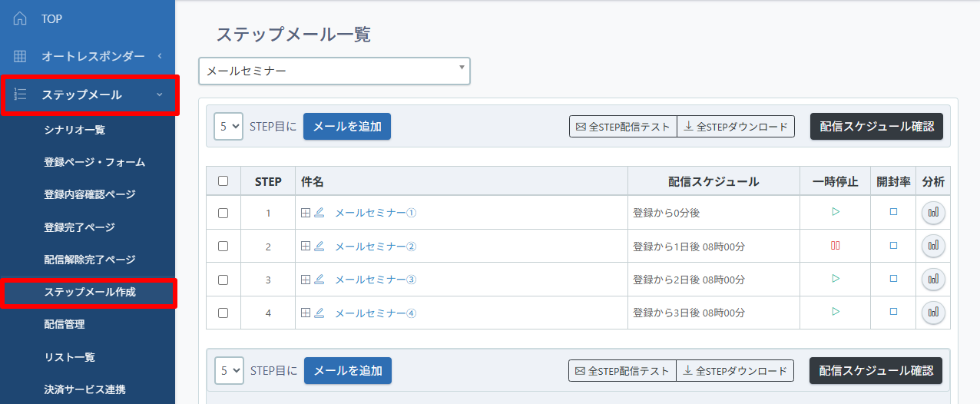
Task: Click the home icon next to TOP
Action: [x=20, y=18]
